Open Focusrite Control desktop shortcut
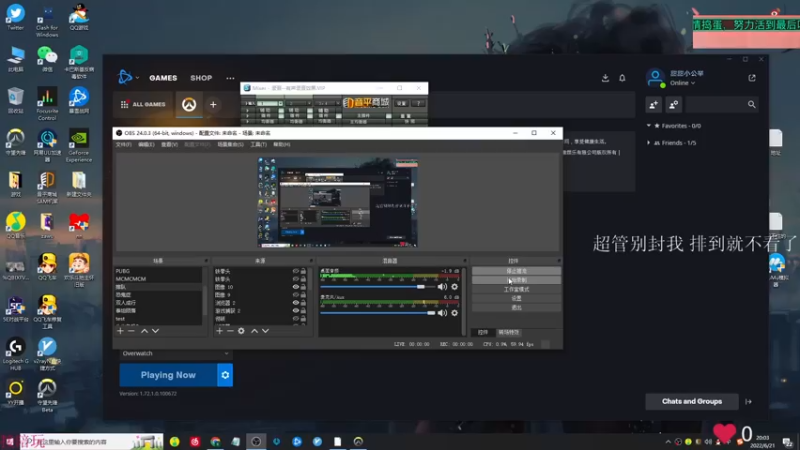This screenshot has width=800, height=450. click(47, 104)
